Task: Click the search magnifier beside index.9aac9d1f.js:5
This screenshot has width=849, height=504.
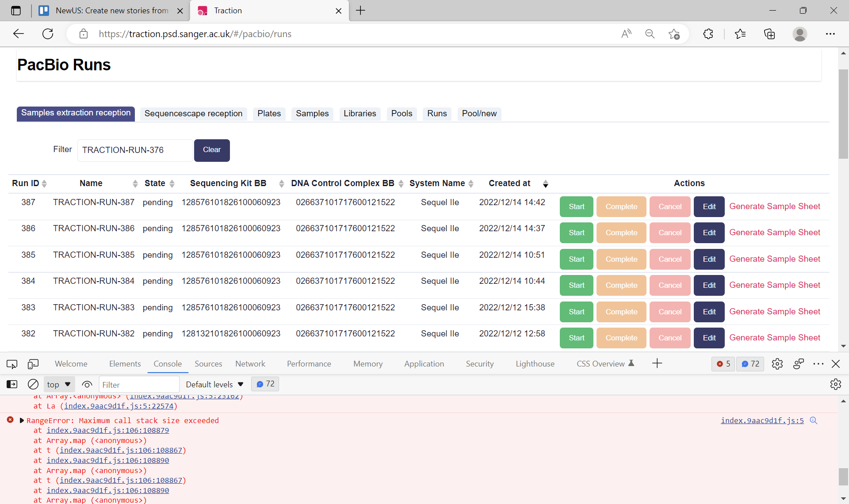Action: point(814,420)
